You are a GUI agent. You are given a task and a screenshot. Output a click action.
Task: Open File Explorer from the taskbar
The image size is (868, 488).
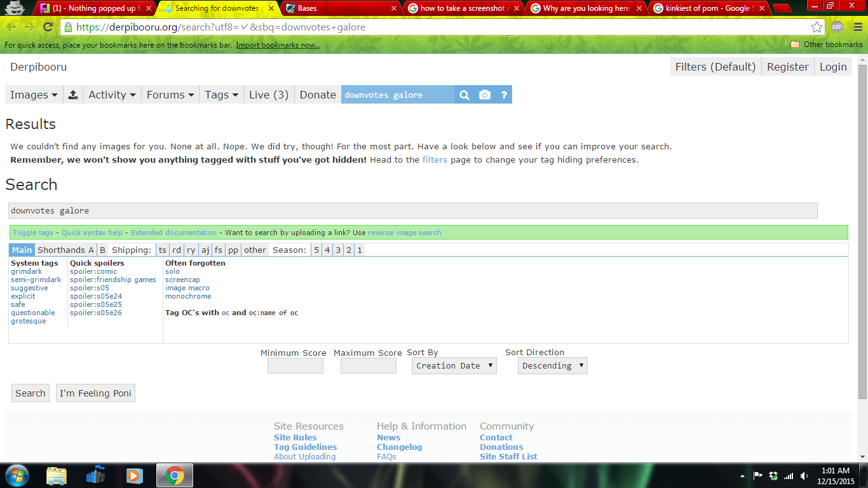(57, 475)
